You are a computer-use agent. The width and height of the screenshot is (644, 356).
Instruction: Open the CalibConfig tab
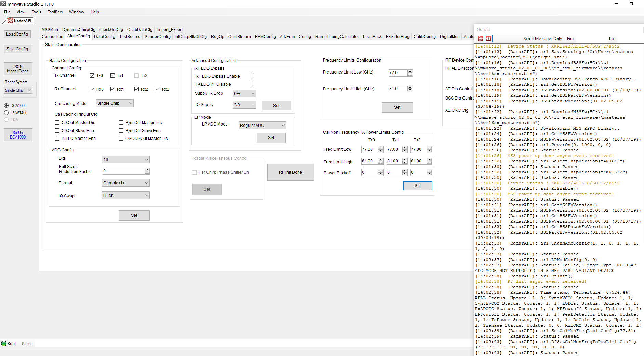pyautogui.click(x=425, y=36)
